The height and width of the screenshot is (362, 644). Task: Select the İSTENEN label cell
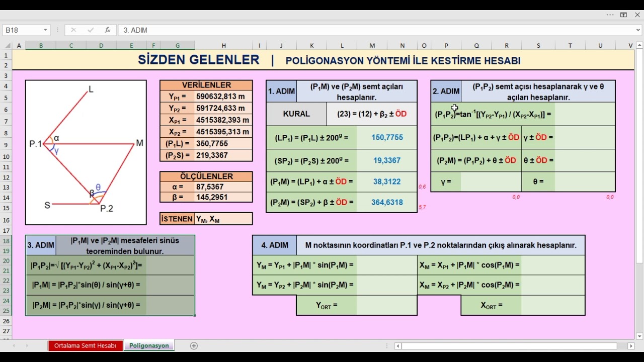click(177, 219)
